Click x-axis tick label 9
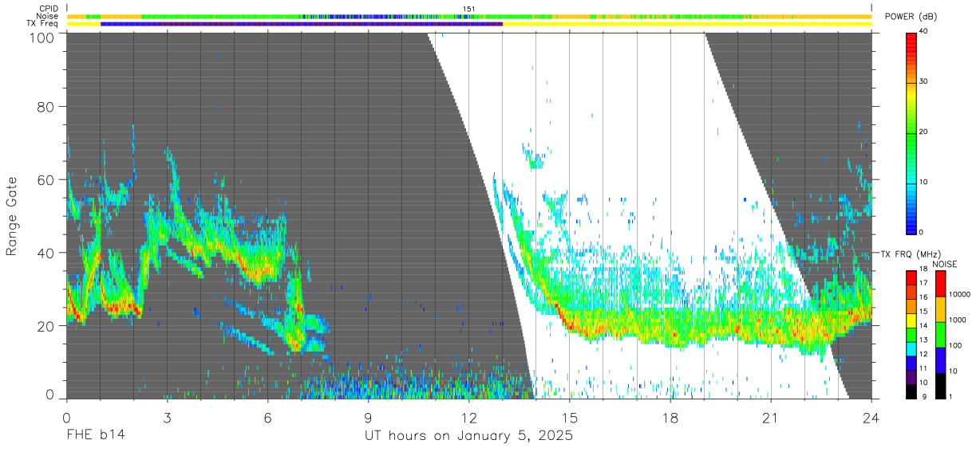 click(x=368, y=417)
